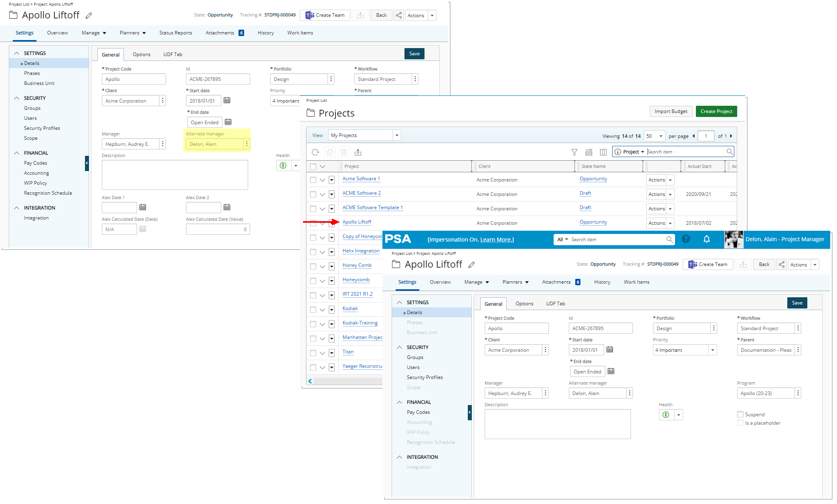Enable the Suspend checkbox
The image size is (837, 504).
coord(740,415)
